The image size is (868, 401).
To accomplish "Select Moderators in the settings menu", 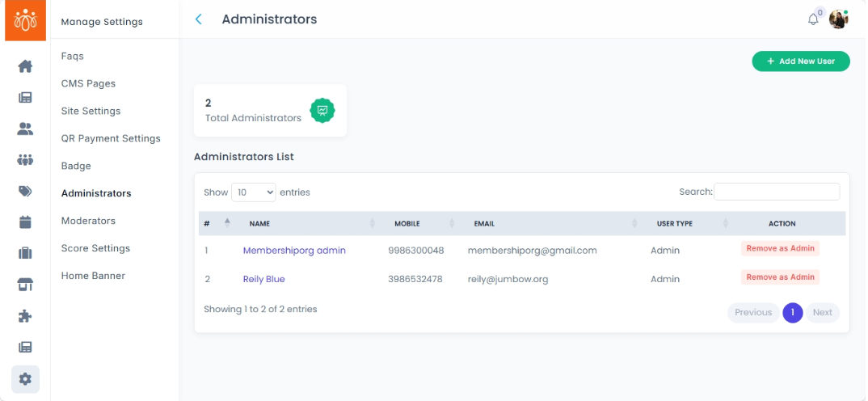I will [88, 221].
